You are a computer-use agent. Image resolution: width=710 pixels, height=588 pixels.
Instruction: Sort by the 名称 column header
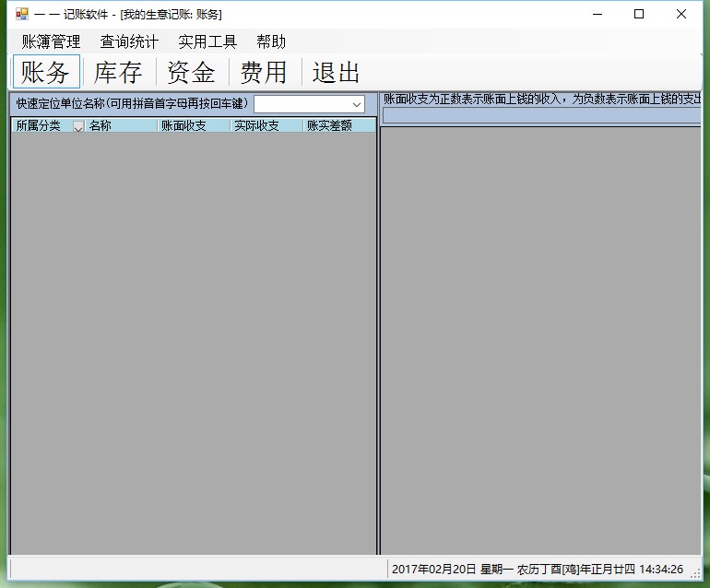[x=121, y=125]
